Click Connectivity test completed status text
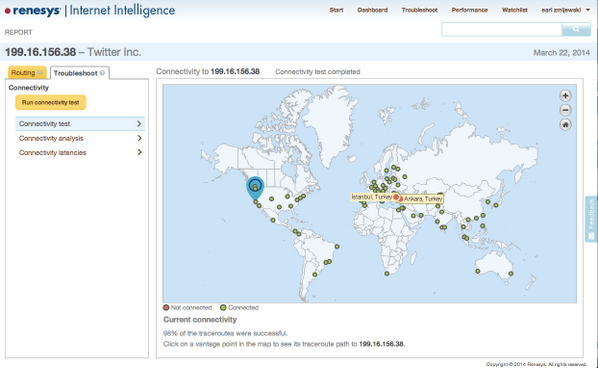Image resolution: width=598 pixels, height=368 pixels. (318, 72)
